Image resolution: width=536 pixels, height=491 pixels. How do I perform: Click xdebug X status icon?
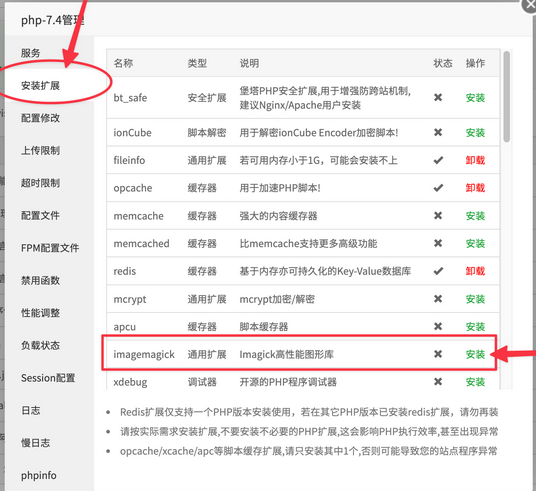(x=438, y=381)
